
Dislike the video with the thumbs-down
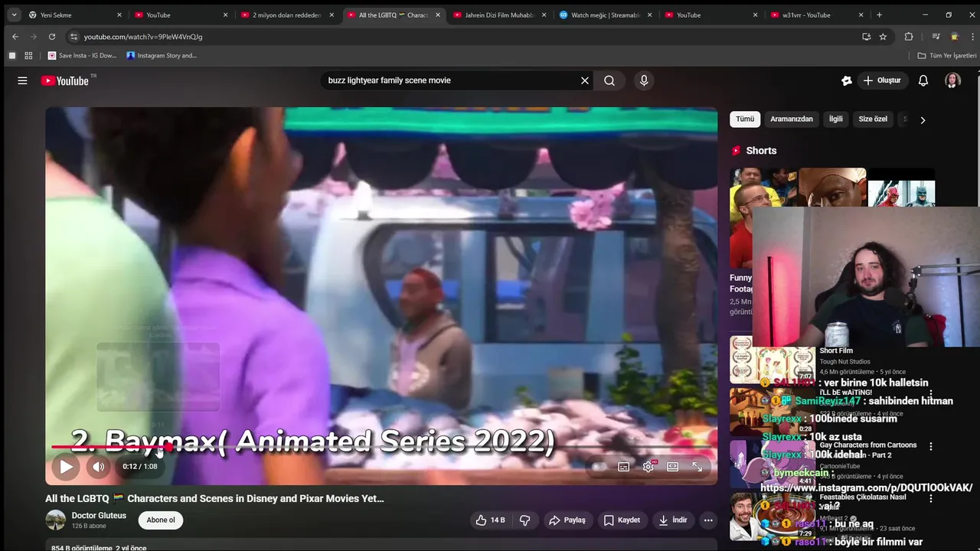(525, 520)
